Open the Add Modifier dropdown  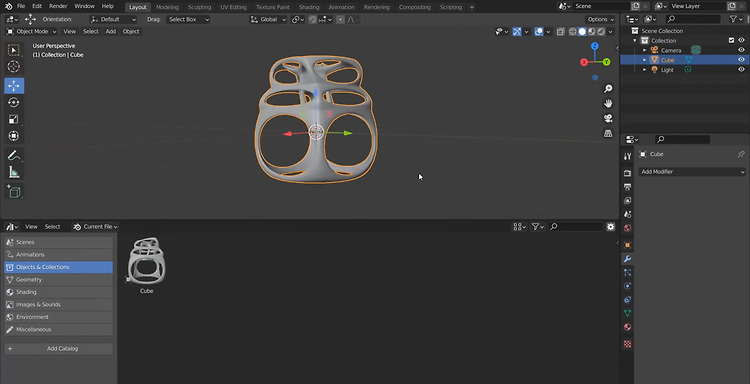(692, 172)
